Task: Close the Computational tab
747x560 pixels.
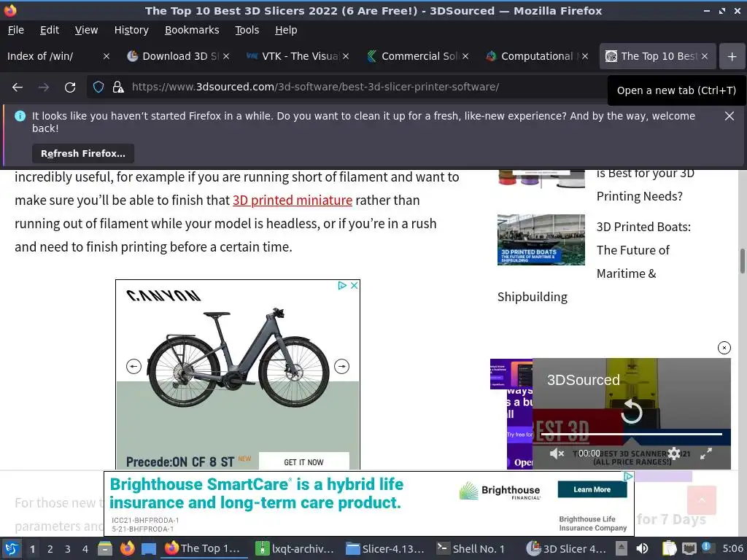Action: tap(585, 56)
